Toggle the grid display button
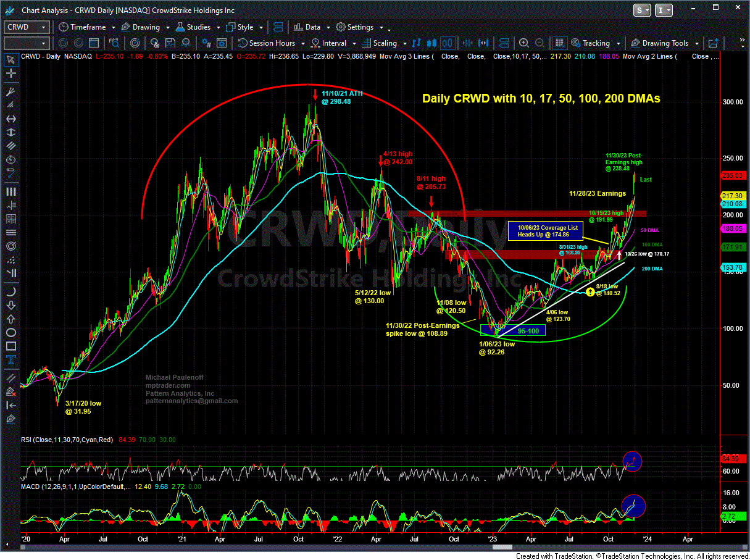Screen dimensions: 750x560 pos(560,43)
